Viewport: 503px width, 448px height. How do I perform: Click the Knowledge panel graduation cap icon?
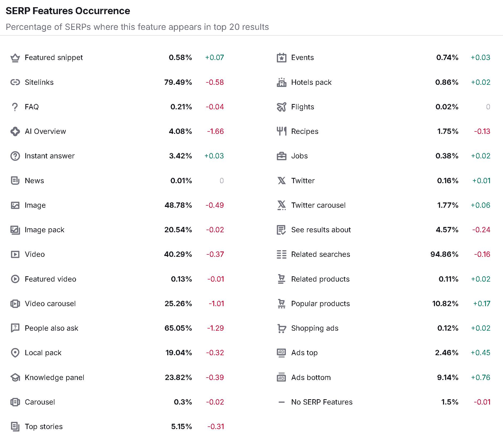click(x=15, y=378)
